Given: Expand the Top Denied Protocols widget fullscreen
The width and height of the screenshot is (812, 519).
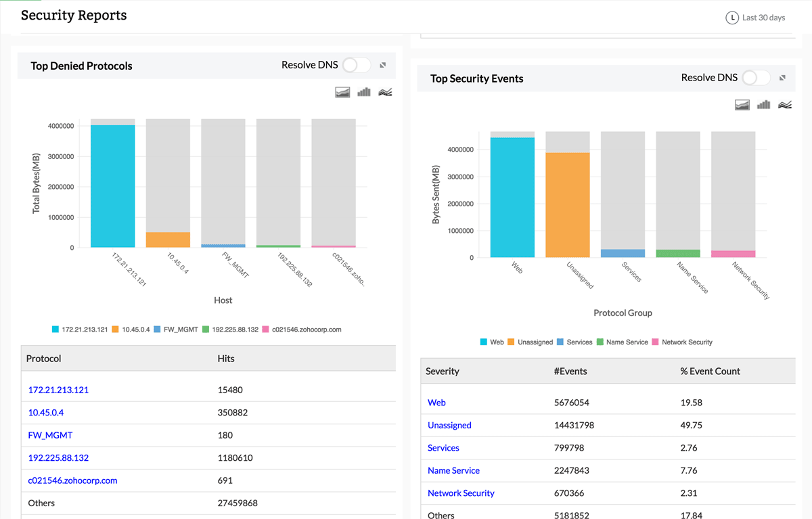Looking at the screenshot, I should (x=382, y=65).
